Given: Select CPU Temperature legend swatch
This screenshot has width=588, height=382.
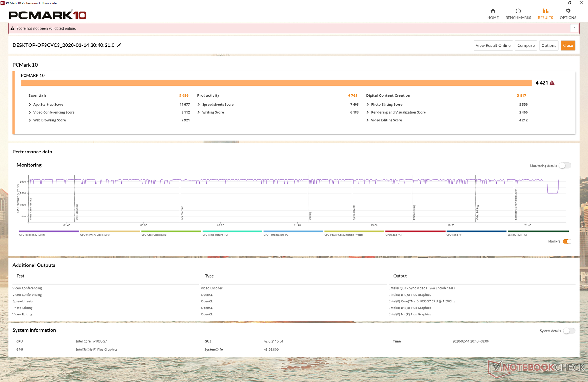Looking at the screenshot, I should coord(232,231).
